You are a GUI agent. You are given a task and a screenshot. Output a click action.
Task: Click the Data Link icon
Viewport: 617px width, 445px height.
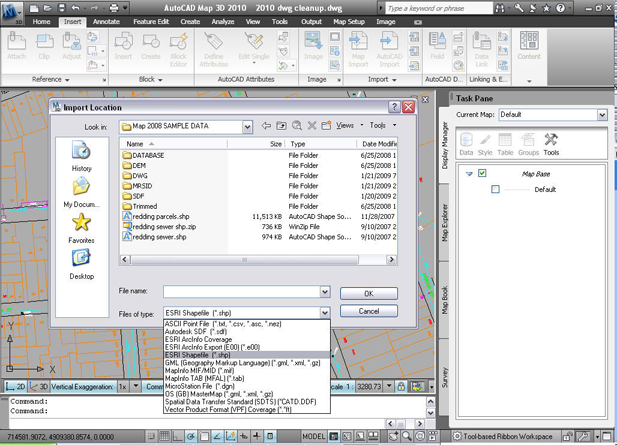(482, 49)
